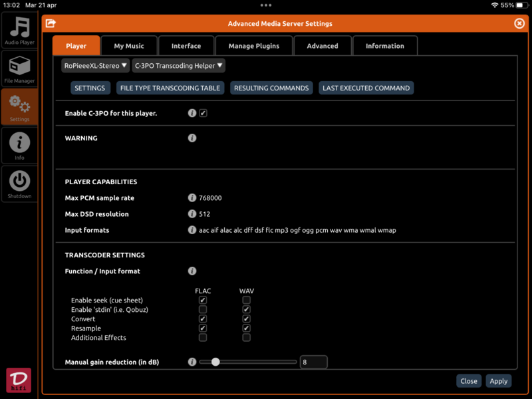This screenshot has height=399, width=532.
Task: Click the D hifi logo icon
Action: 19,380
